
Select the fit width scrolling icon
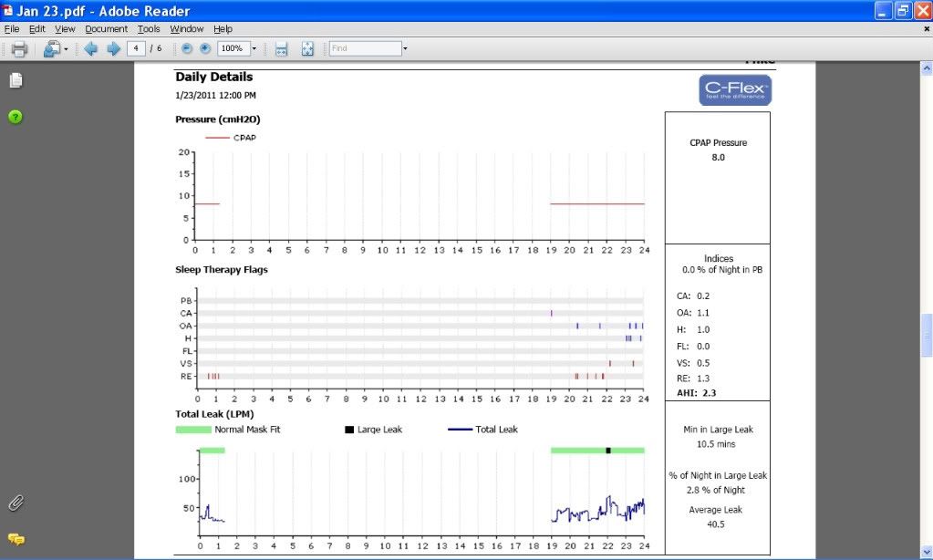pos(282,49)
